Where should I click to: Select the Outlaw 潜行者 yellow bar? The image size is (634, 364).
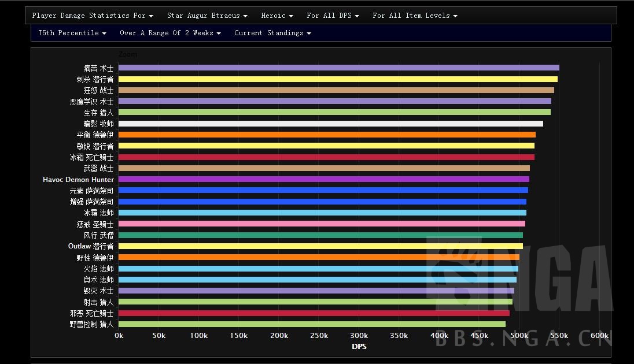(x=320, y=246)
